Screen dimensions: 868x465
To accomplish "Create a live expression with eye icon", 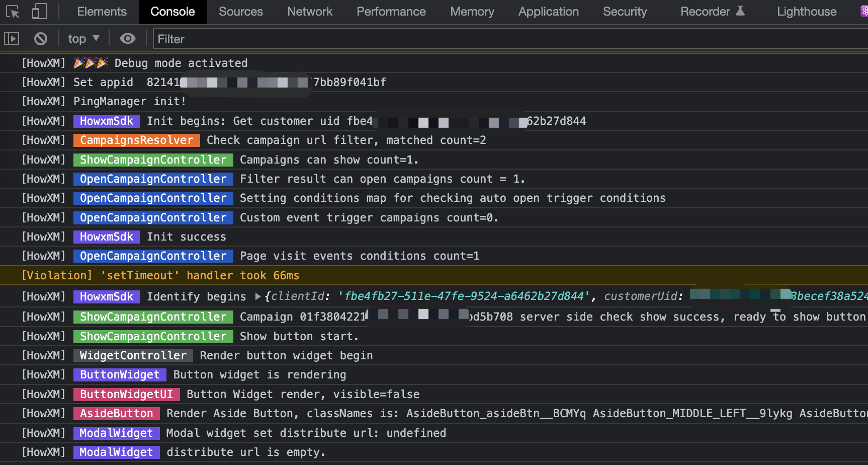I will (x=128, y=39).
